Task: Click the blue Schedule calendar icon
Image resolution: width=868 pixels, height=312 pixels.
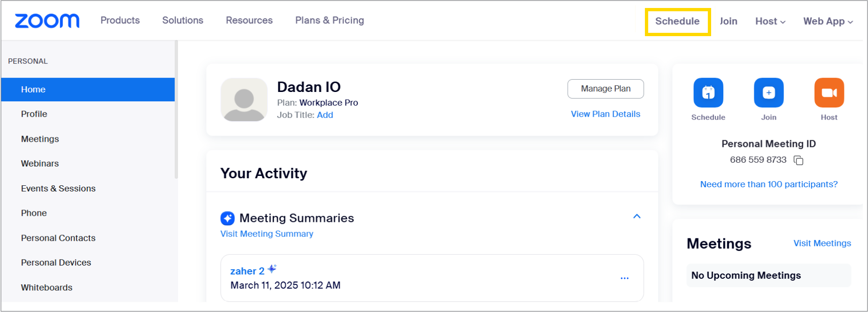Action: pos(708,92)
